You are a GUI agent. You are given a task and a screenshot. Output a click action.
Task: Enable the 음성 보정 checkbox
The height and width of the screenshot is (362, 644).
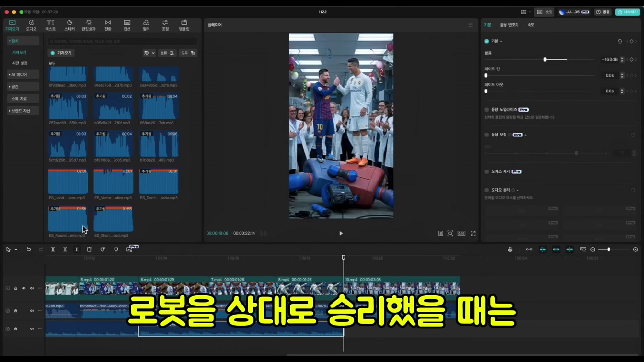(487, 135)
